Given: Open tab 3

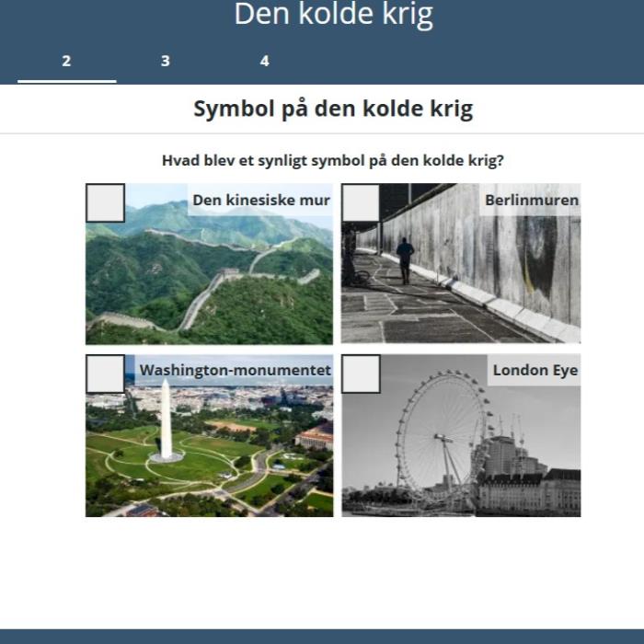Looking at the screenshot, I should coord(166,61).
